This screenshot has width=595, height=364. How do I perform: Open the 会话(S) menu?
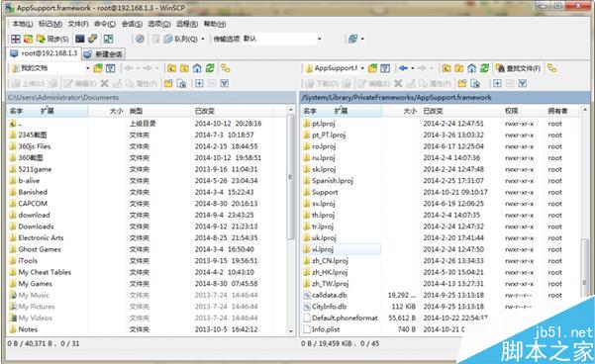[x=132, y=24]
